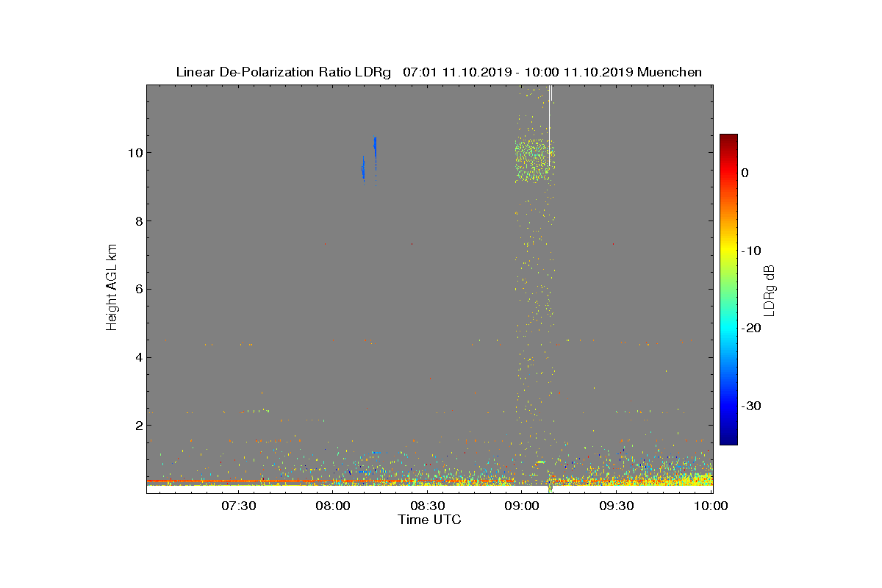The height and width of the screenshot is (588, 882).
Task: Click the dark blue bottom of colorbar
Action: pyautogui.click(x=728, y=440)
